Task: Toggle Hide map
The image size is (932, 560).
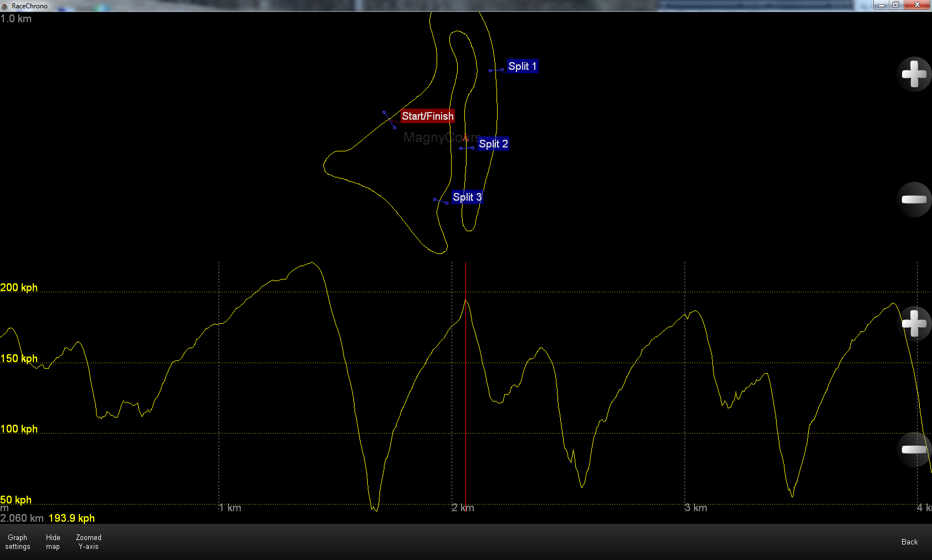Action: pos(53,542)
